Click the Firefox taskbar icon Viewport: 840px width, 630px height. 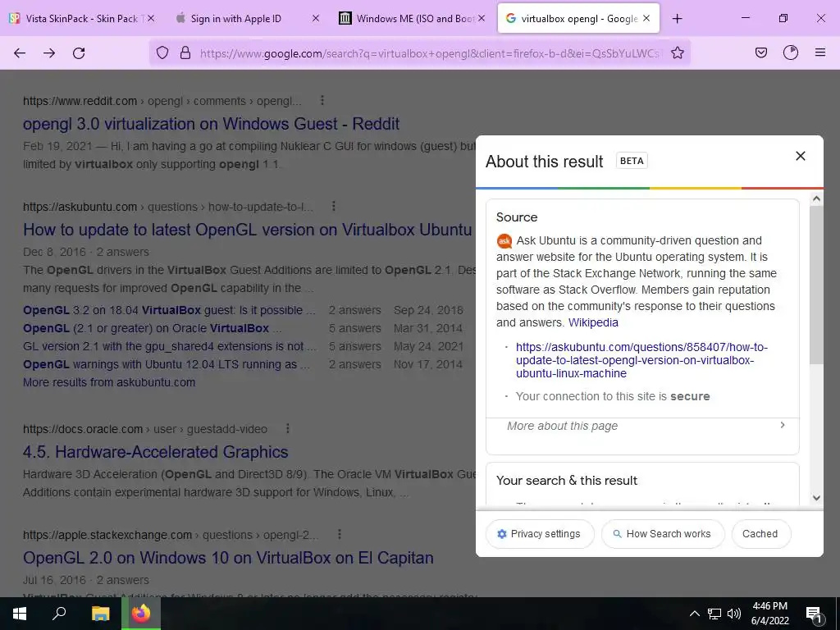(x=141, y=614)
